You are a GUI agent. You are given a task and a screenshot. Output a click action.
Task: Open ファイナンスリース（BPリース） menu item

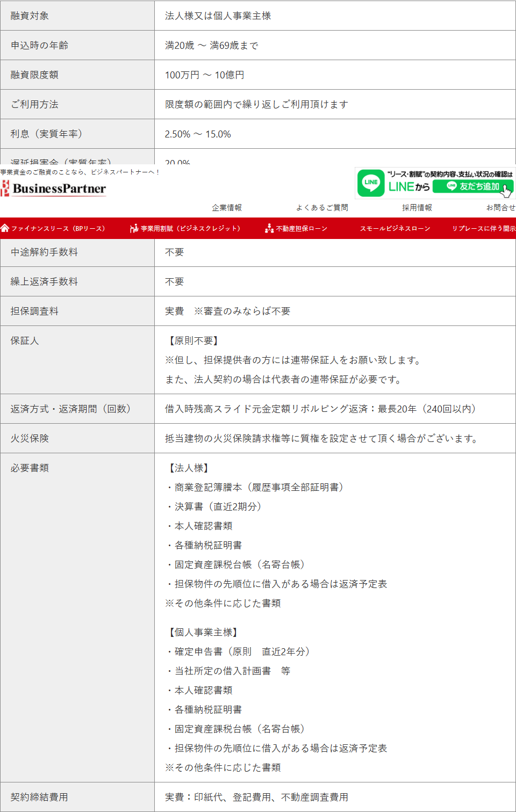coord(58,228)
